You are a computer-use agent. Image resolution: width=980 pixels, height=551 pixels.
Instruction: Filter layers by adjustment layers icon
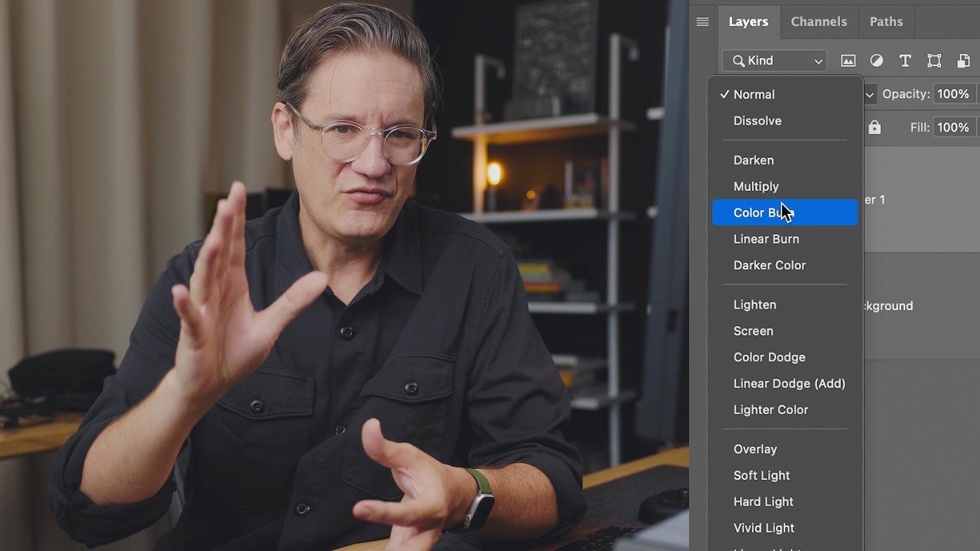[x=876, y=61]
